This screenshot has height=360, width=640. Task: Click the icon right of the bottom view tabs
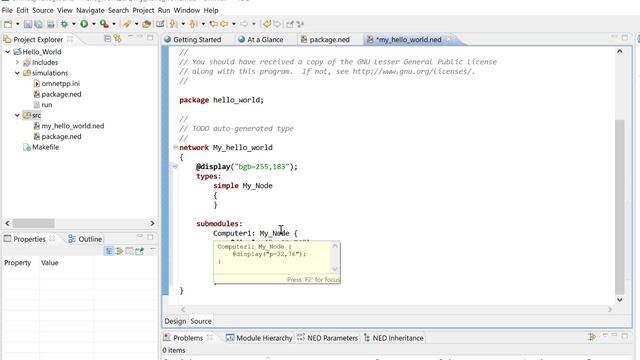coord(592,337)
